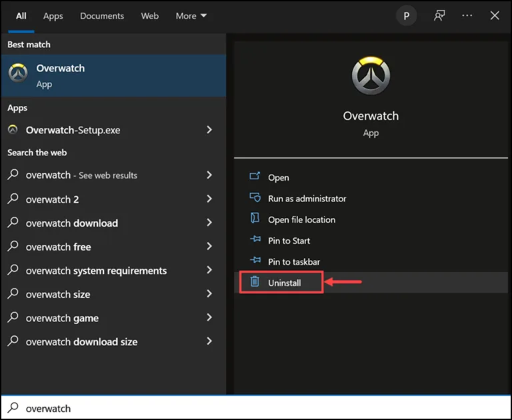Click the P user account avatar
This screenshot has height=420, width=512.
click(406, 16)
